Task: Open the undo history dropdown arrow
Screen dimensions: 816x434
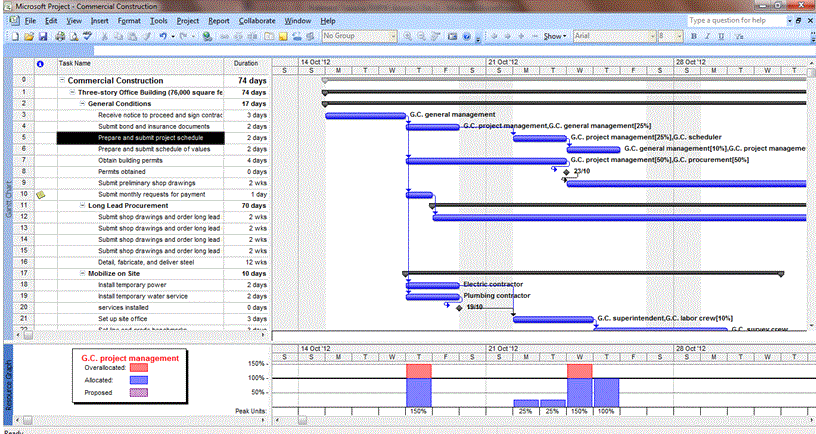Action: (x=173, y=36)
